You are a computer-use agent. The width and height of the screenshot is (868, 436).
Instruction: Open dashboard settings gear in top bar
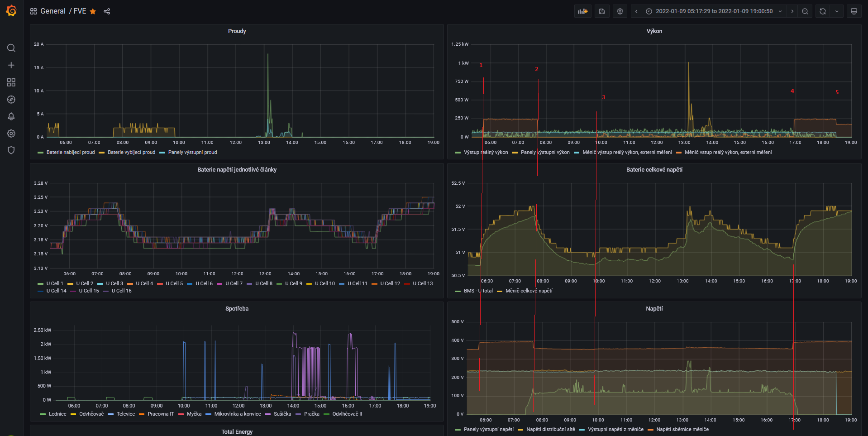pyautogui.click(x=620, y=11)
